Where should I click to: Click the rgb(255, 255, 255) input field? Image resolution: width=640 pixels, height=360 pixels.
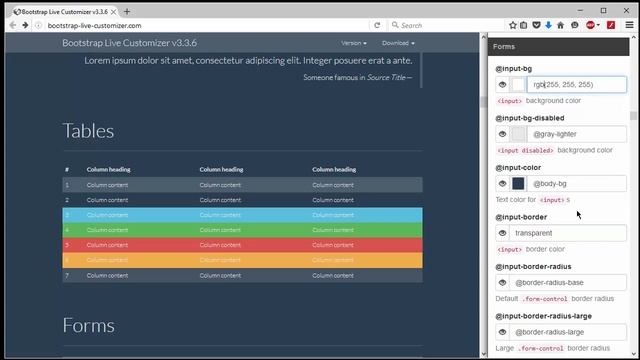[x=577, y=84]
